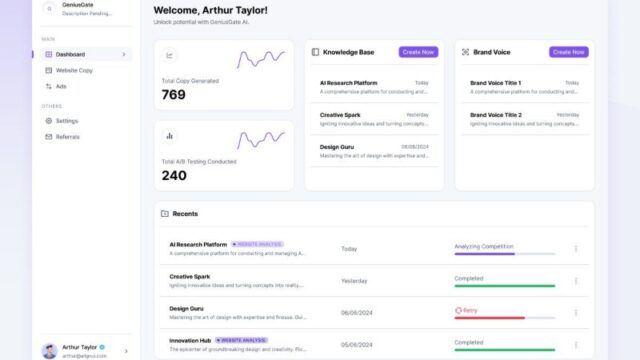Click the Recents folder icon

164,213
